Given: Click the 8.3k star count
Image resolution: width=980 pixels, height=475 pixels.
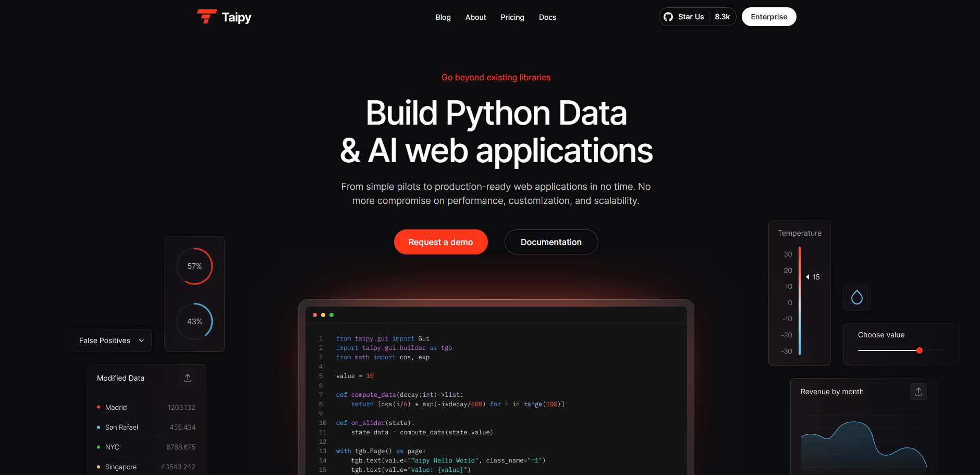Looking at the screenshot, I should 722,17.
